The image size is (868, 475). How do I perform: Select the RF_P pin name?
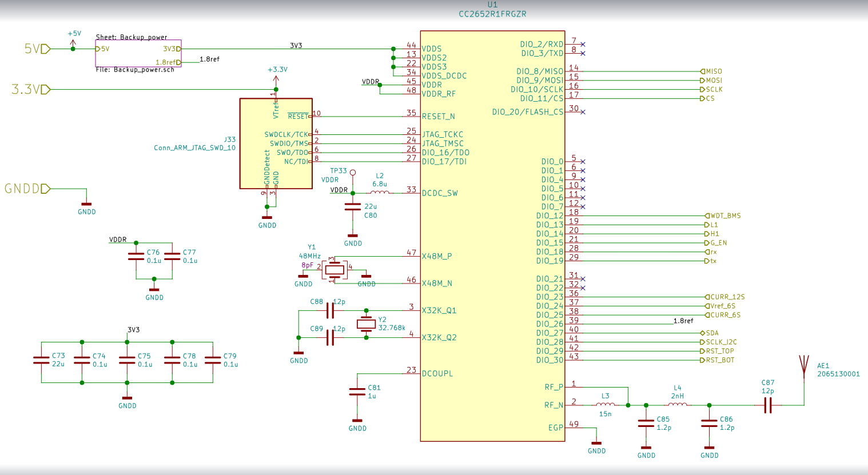pos(554,388)
